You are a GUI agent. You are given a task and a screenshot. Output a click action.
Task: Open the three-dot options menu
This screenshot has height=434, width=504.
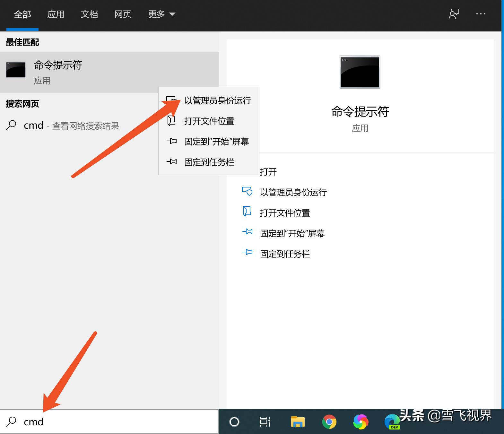point(481,14)
